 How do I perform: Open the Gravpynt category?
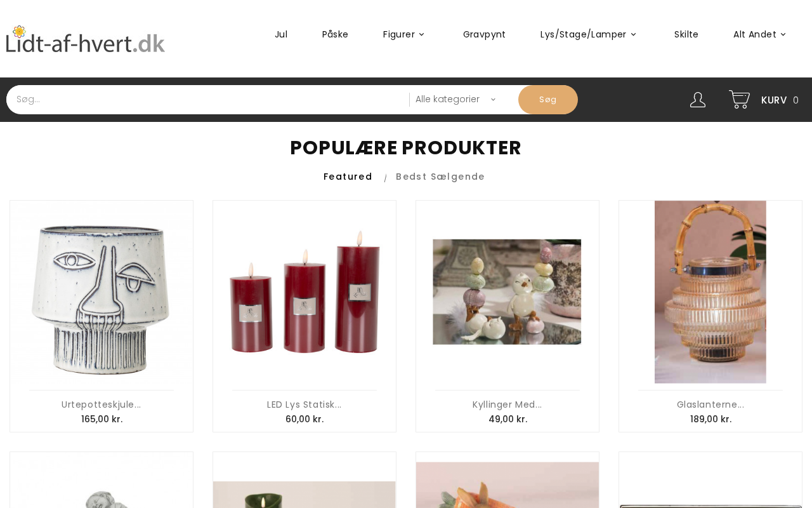(x=484, y=34)
